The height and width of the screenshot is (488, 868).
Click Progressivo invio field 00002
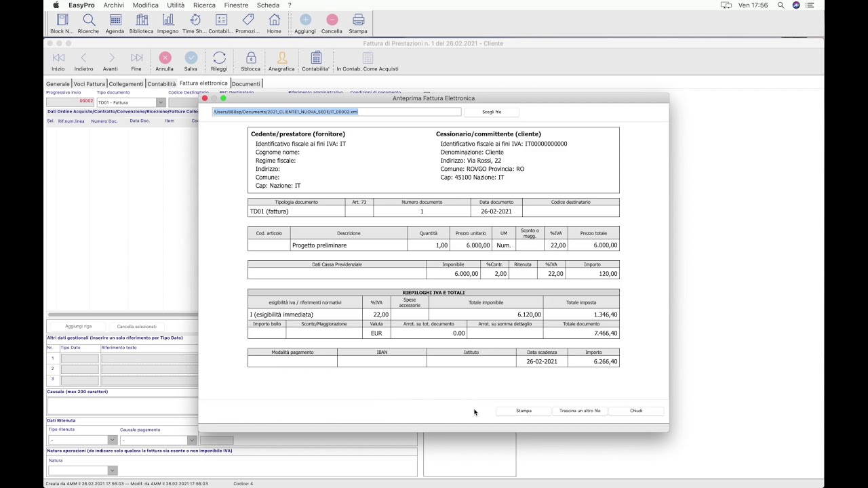click(x=71, y=102)
